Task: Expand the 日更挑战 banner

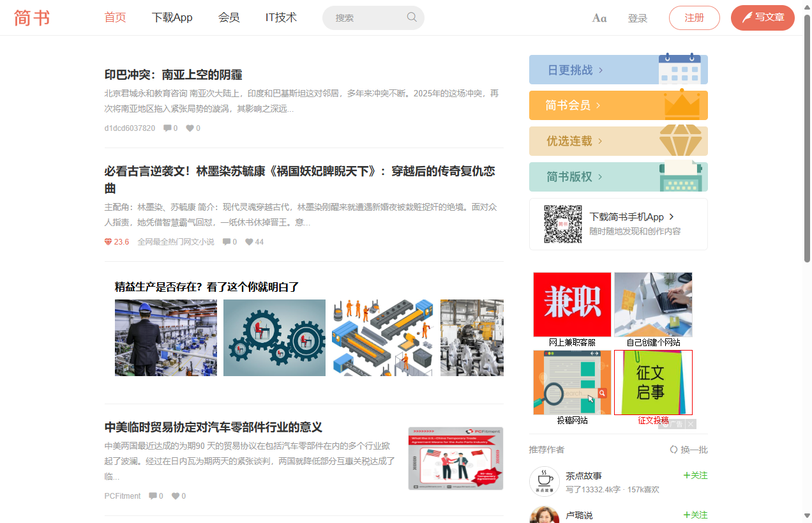Action: pos(618,70)
